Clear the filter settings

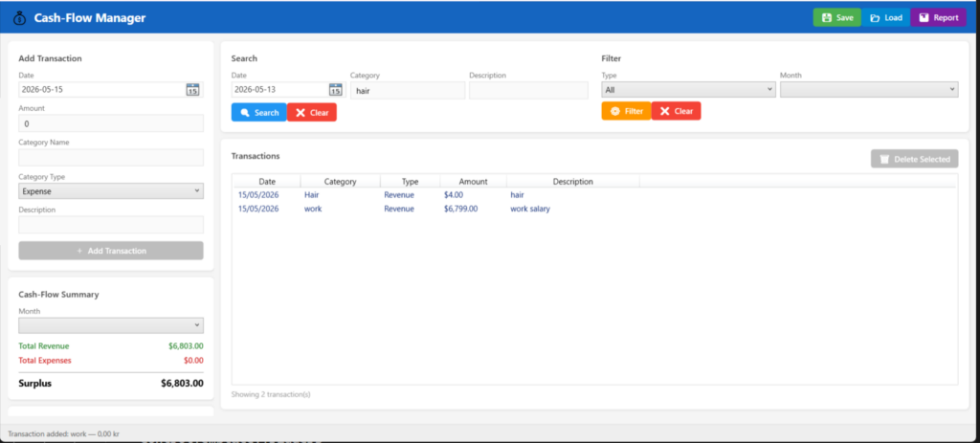point(677,111)
